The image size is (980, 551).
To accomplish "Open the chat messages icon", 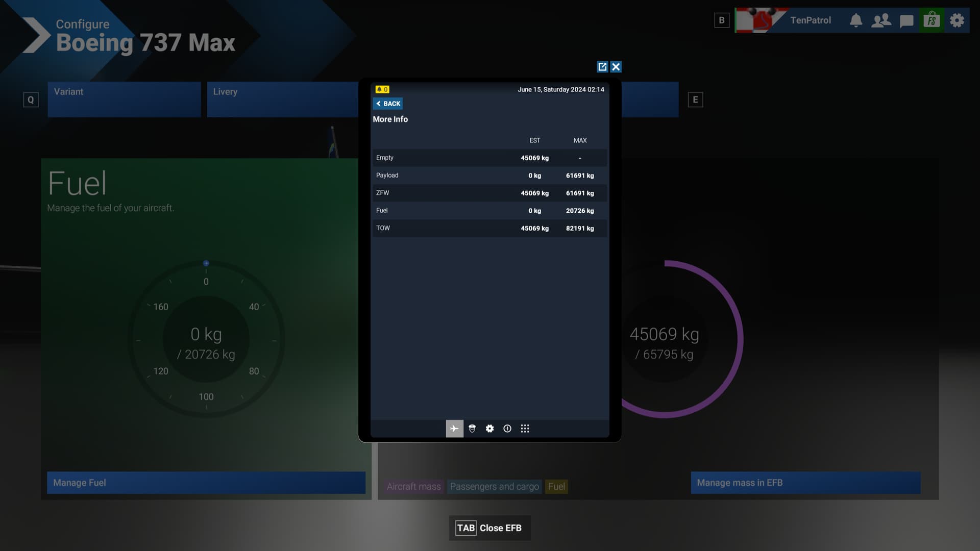I will 906,21.
